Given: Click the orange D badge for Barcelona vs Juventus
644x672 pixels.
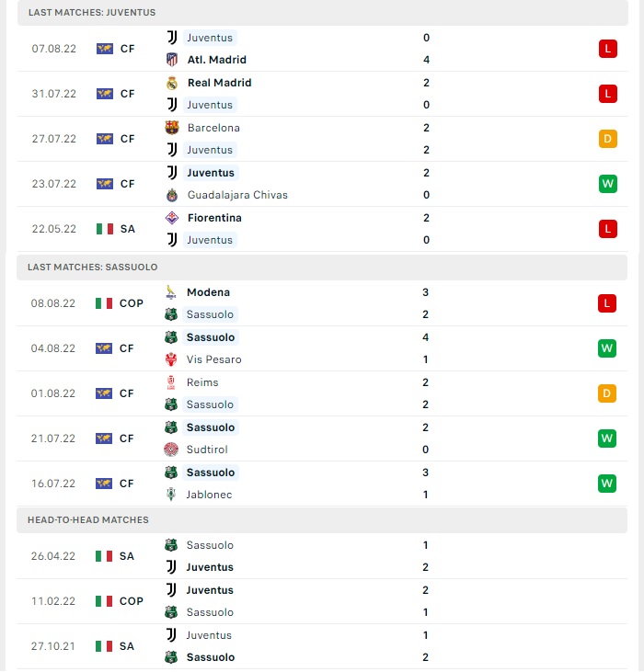Looking at the screenshot, I should (608, 139).
